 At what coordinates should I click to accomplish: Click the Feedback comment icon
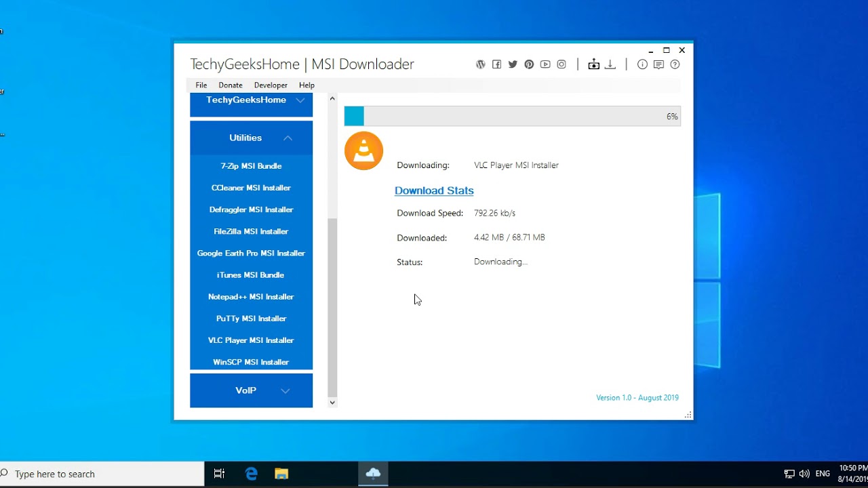coord(658,64)
